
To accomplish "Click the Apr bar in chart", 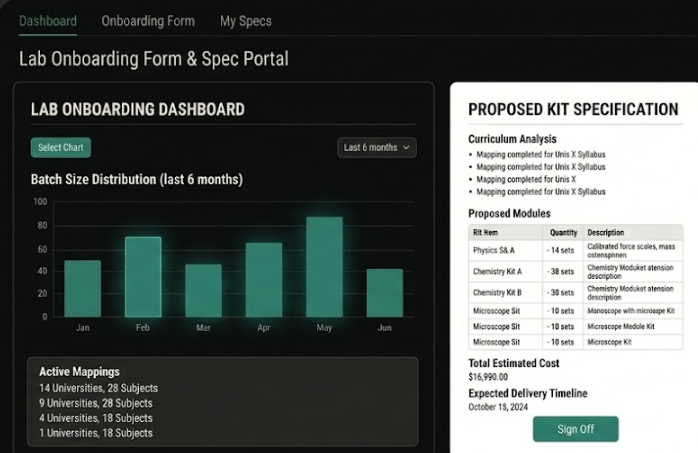I will coord(264,280).
